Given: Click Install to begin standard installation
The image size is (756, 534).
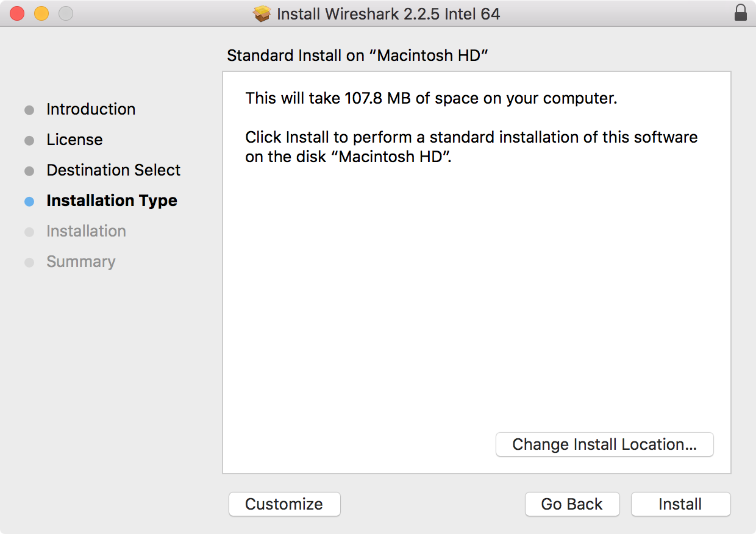Looking at the screenshot, I should click(680, 504).
